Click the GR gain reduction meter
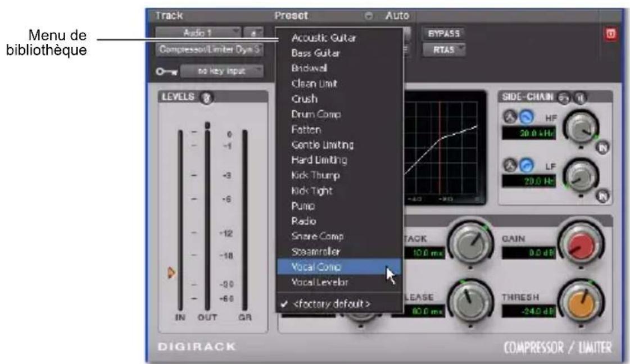 click(244, 220)
